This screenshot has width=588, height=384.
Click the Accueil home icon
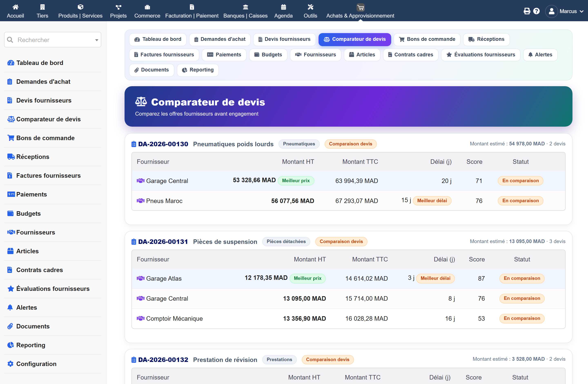[15, 7]
